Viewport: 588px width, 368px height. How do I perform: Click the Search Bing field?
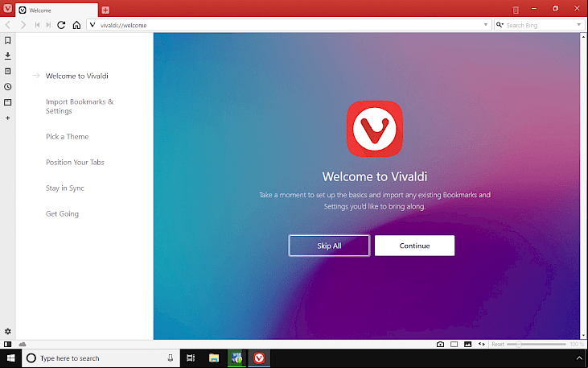(539, 25)
